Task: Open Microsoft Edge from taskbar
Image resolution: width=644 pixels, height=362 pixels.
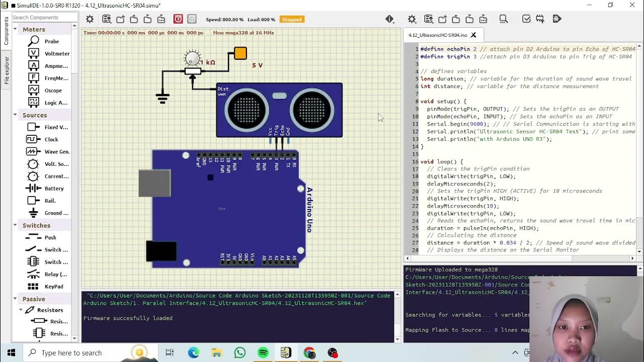Action: click(194, 352)
